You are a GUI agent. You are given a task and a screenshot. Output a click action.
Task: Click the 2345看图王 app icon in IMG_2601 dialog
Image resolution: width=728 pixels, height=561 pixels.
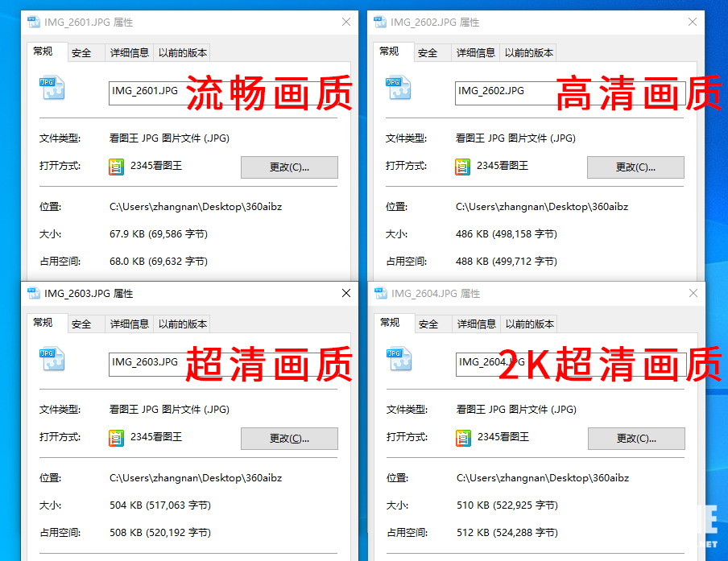tap(118, 167)
